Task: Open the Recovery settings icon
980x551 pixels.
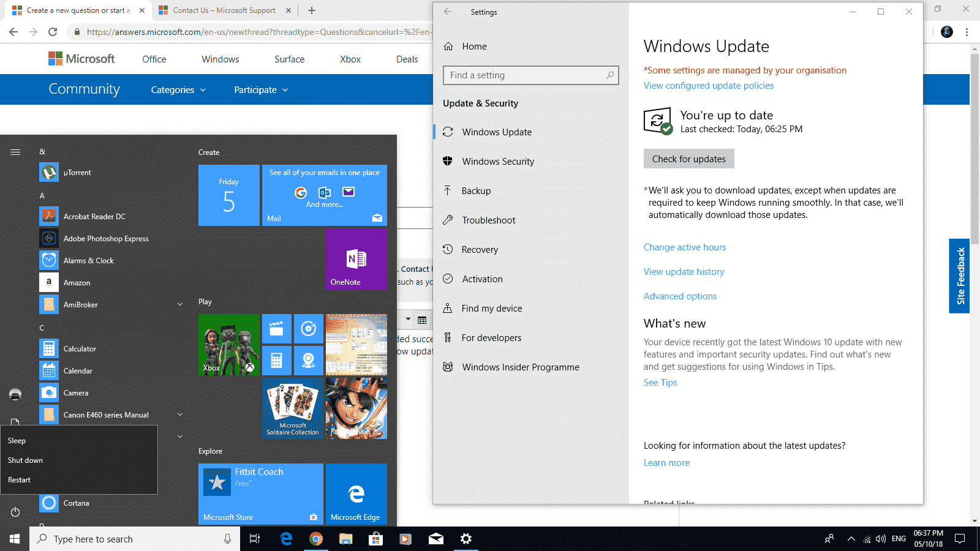Action: pyautogui.click(x=448, y=249)
